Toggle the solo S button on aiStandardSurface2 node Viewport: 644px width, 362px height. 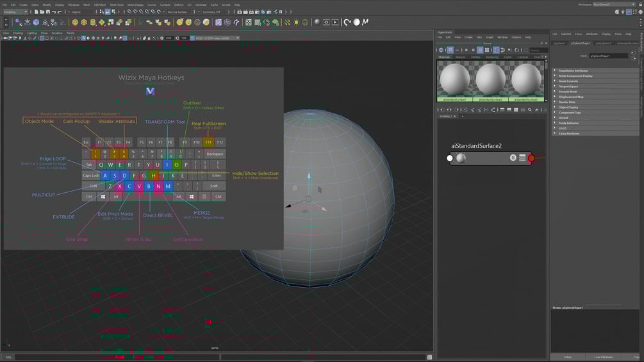tap(513, 158)
